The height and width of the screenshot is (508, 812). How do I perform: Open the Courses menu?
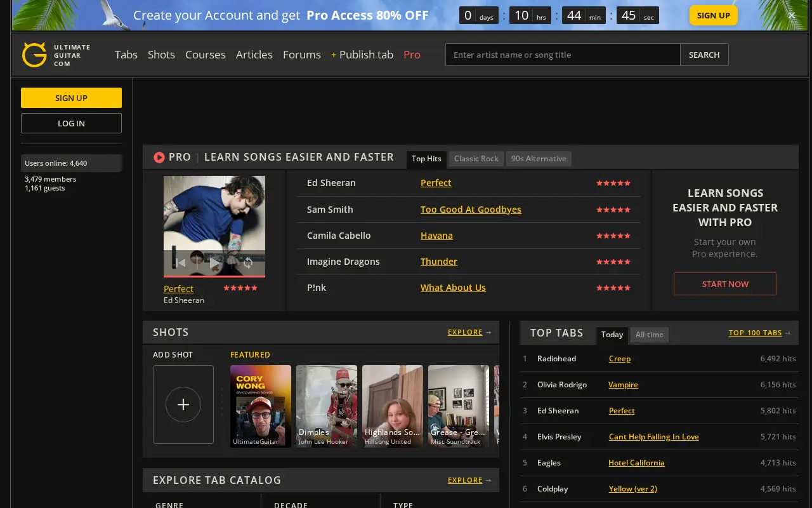[206, 55]
